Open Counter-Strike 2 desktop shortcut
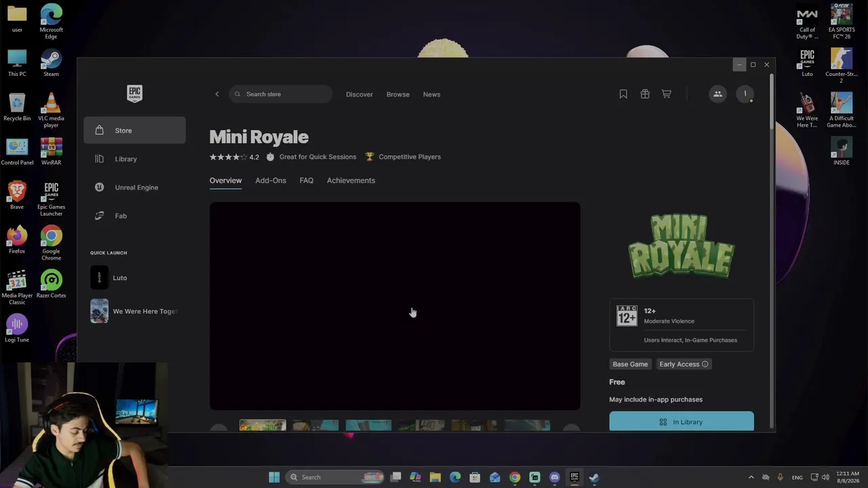 click(x=841, y=66)
